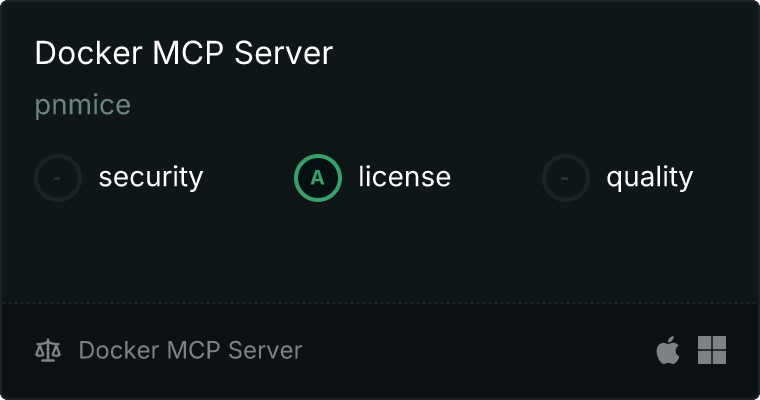The image size is (760, 400).
Task: Select the quality label text
Action: click(x=649, y=177)
